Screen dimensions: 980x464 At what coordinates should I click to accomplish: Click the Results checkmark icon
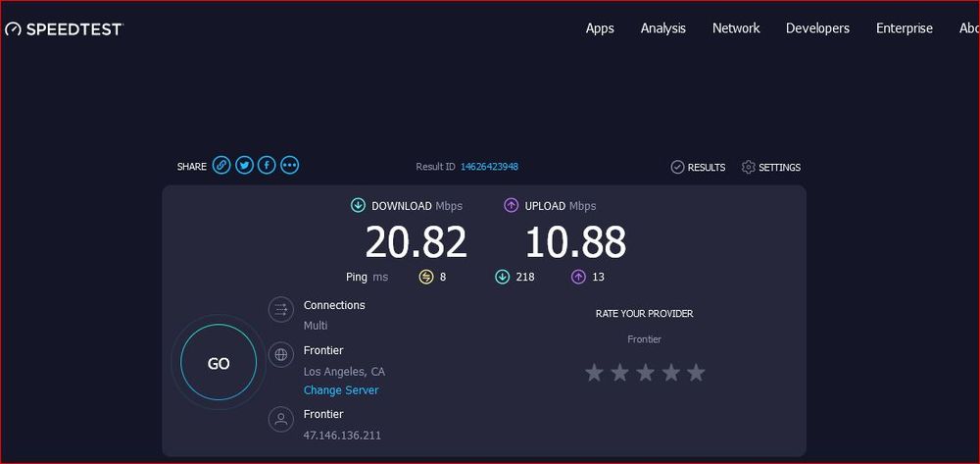pos(677,168)
